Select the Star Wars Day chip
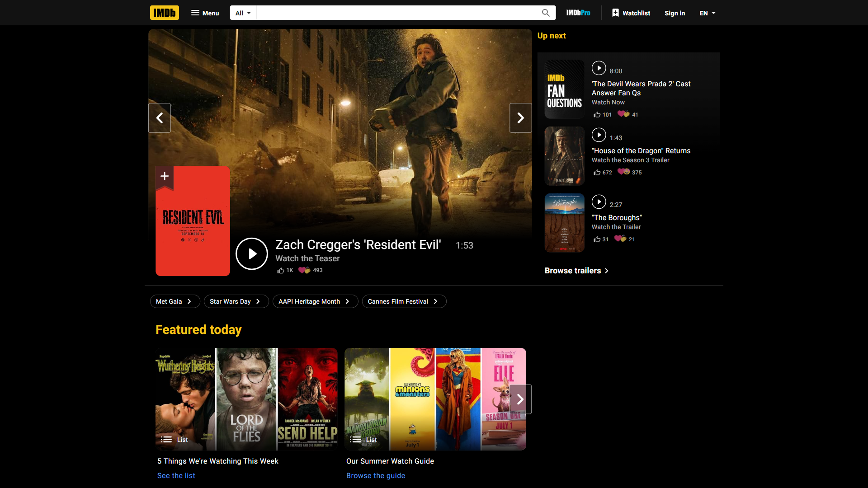The height and width of the screenshot is (488, 868). (236, 301)
